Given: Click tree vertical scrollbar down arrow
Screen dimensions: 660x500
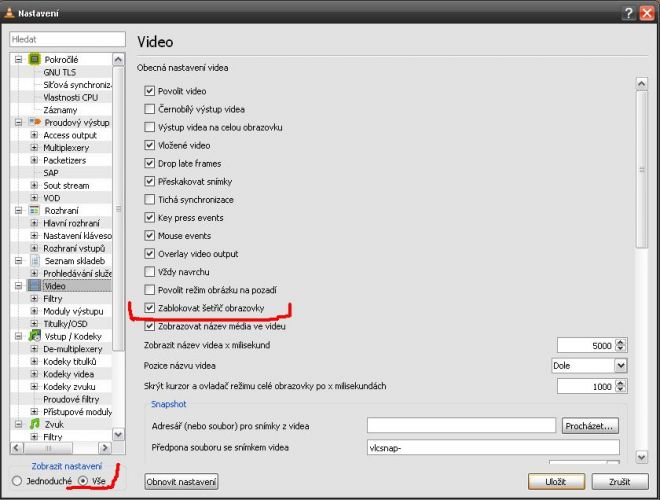Looking at the screenshot, I should pos(118,434).
